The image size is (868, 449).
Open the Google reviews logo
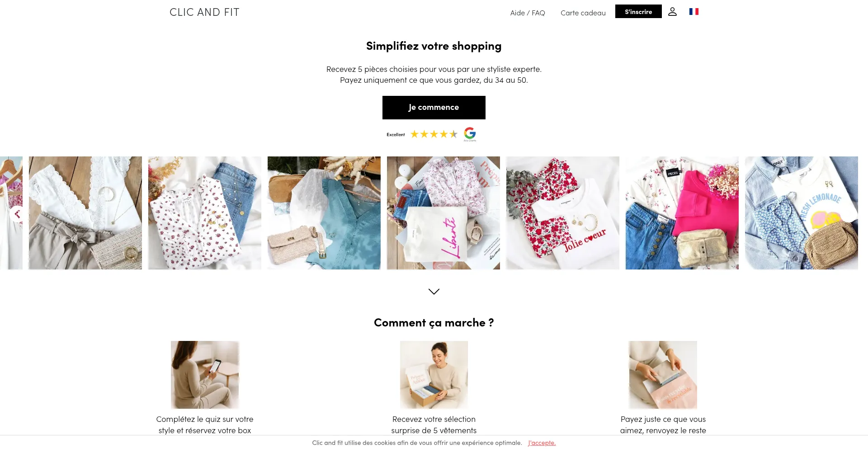pyautogui.click(x=470, y=134)
